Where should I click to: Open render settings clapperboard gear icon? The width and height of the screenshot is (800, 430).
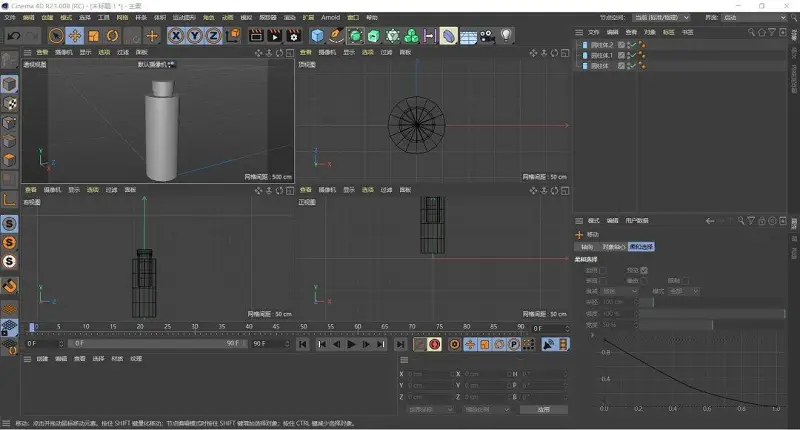[x=294, y=36]
